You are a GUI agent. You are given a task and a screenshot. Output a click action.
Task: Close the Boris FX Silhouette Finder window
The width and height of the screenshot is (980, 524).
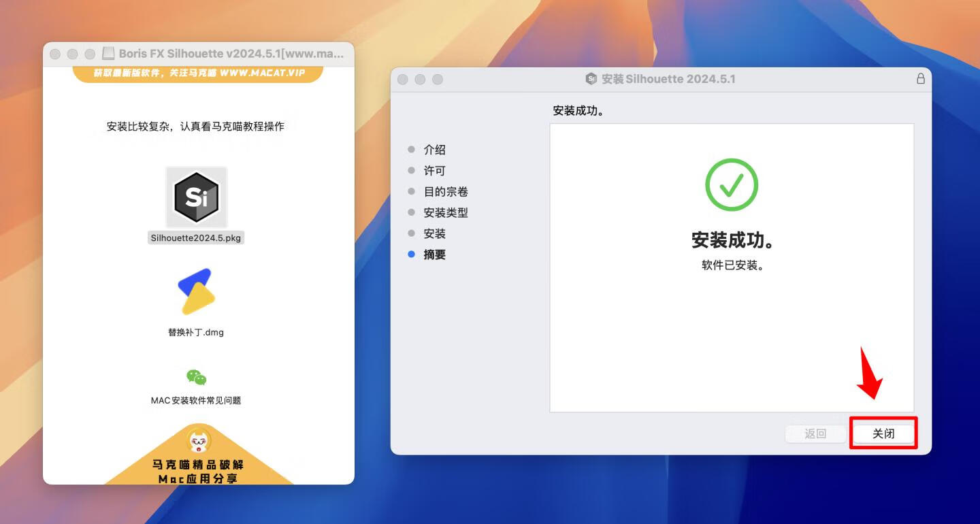tap(55, 54)
